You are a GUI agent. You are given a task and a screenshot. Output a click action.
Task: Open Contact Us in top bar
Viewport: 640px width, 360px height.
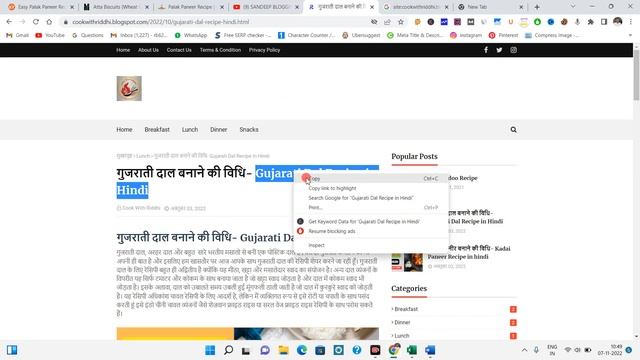(179, 50)
